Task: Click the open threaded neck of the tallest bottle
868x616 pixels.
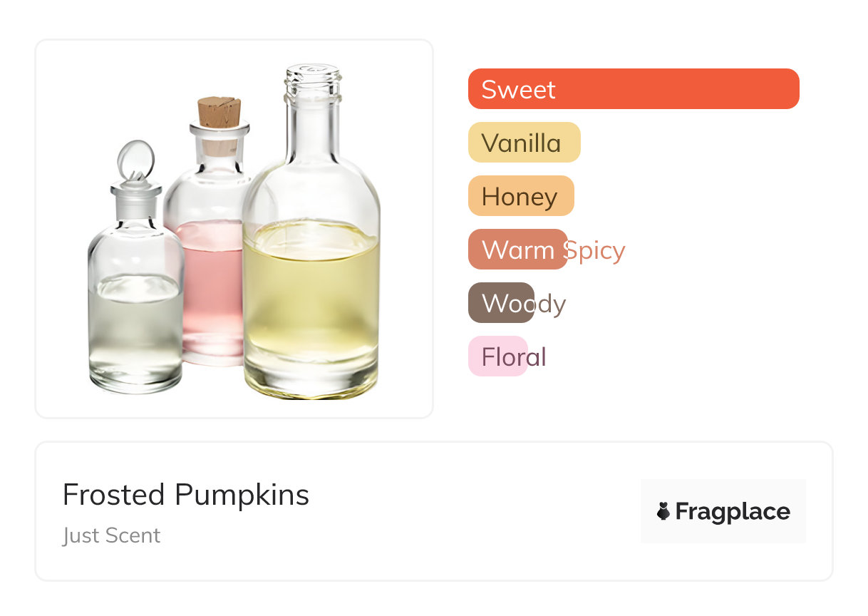Action: coord(312,82)
